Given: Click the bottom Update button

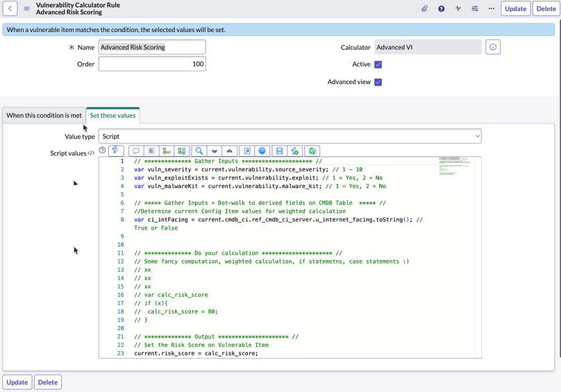Looking at the screenshot, I should click(17, 382).
